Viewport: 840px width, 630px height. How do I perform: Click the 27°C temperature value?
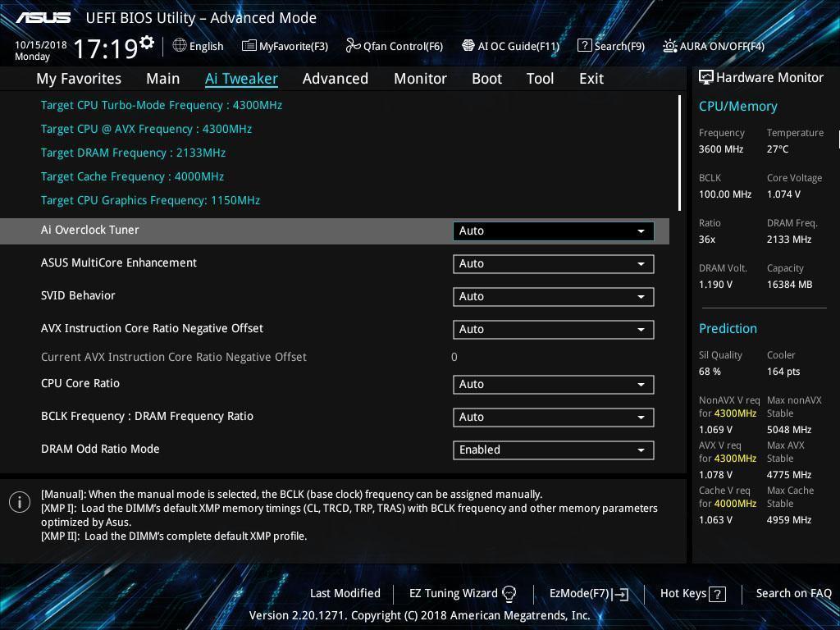[778, 149]
